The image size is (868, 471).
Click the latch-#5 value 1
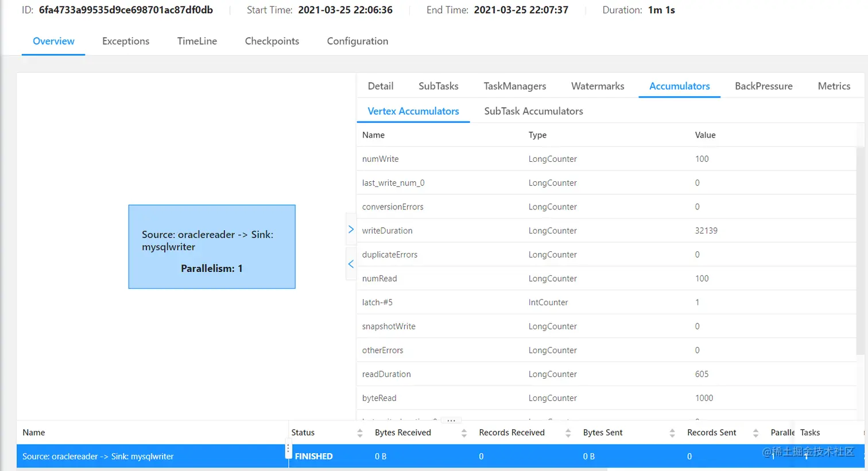[697, 302]
